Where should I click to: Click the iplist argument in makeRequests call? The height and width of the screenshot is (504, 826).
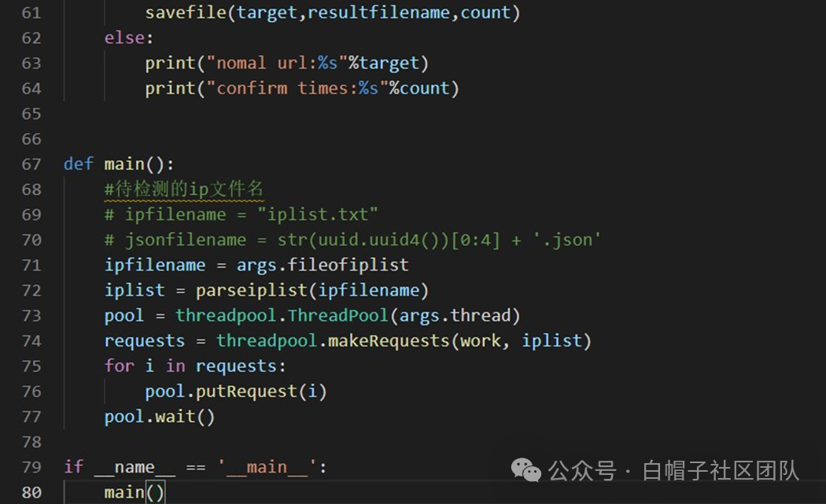[551, 340]
